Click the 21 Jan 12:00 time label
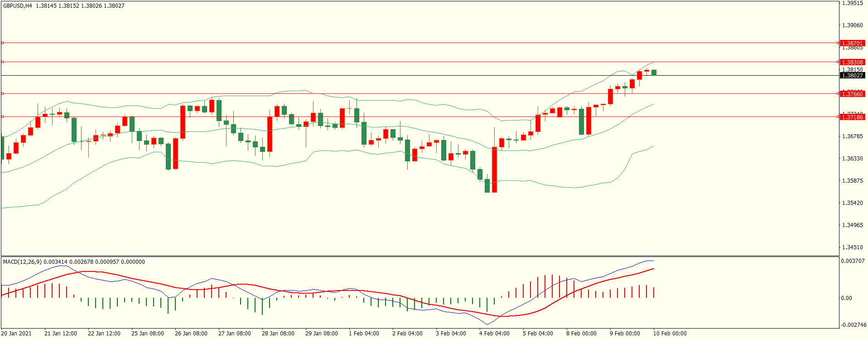Screen dimensions: 868x339 pyautogui.click(x=61, y=334)
